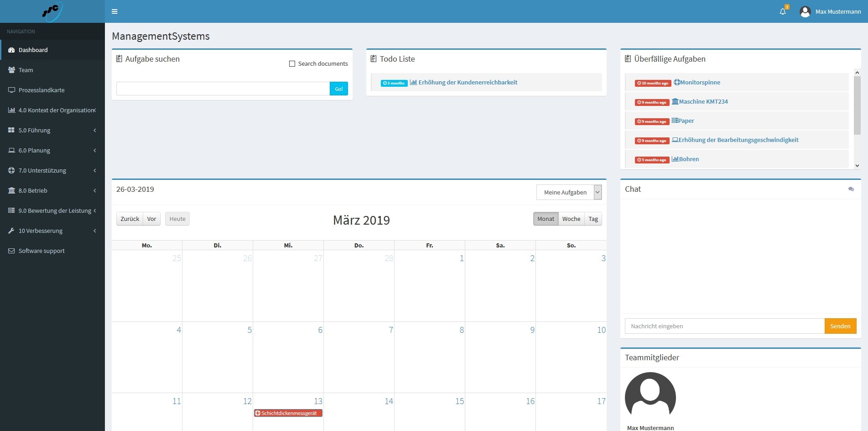868x431 pixels.
Task: Expand the 10 Verbesserung submenu chevron
Action: 95,231
